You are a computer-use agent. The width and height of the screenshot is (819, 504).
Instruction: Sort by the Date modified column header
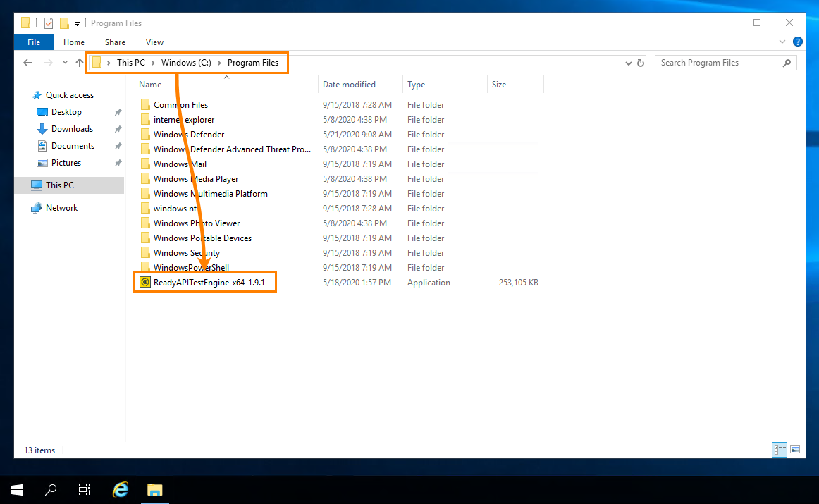(x=349, y=85)
